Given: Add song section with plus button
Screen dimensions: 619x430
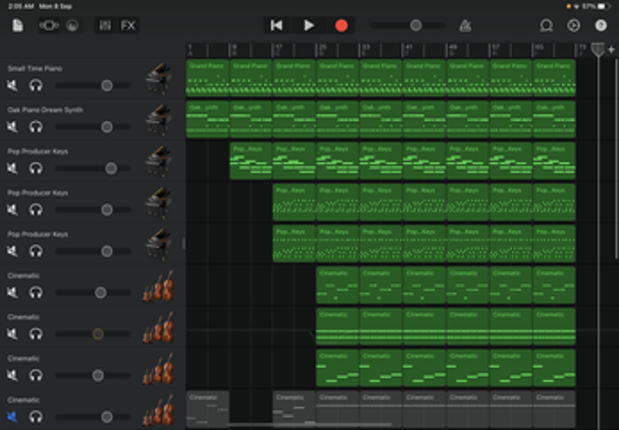Looking at the screenshot, I should pos(611,49).
